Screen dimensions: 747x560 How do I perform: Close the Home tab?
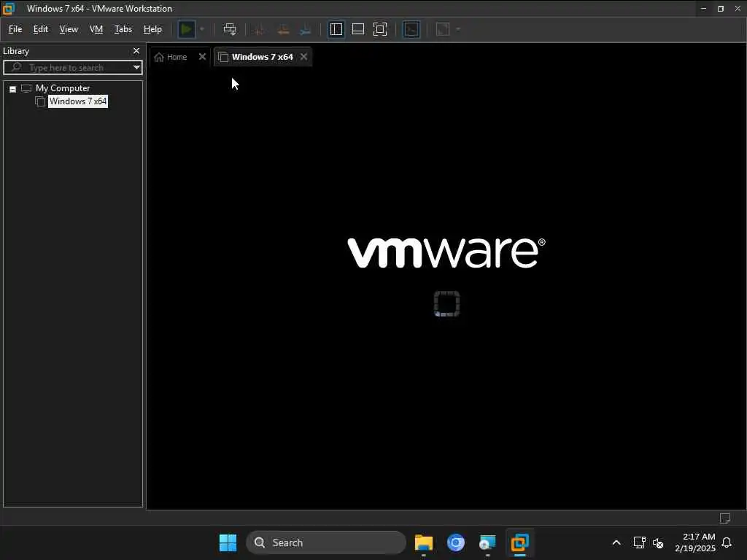(x=202, y=57)
